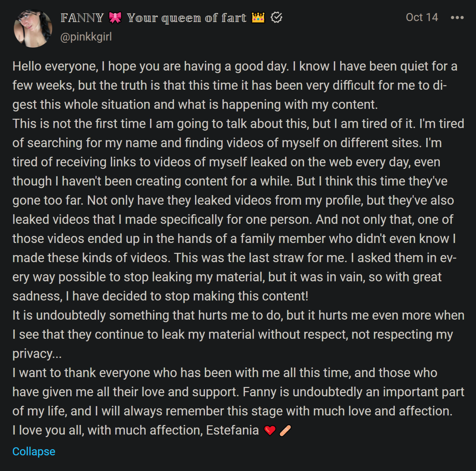
Task: Click the bandage emoji at post end
Action: 285,430
